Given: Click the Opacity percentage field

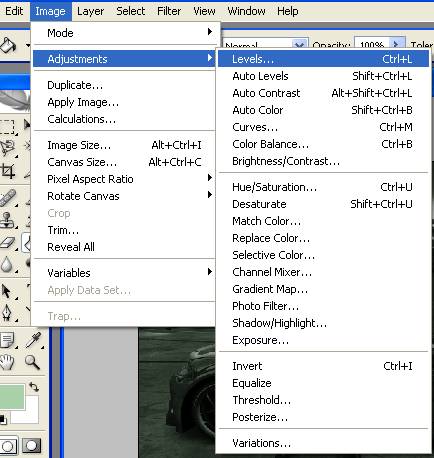Looking at the screenshot, I should click(372, 44).
